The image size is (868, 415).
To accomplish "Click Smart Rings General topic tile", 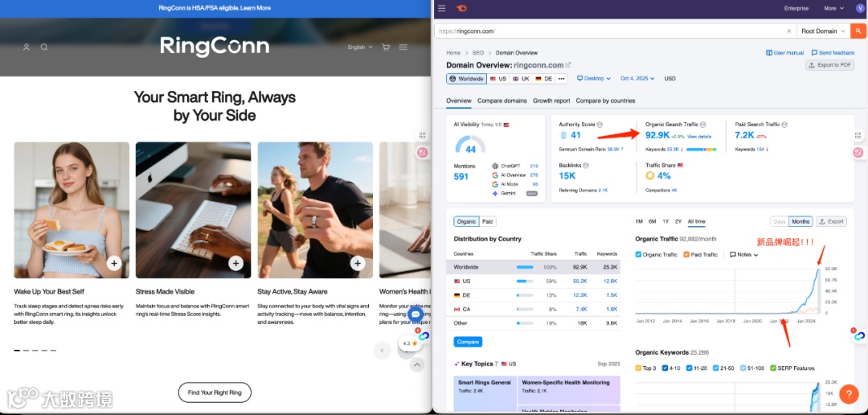I will coord(485,394).
